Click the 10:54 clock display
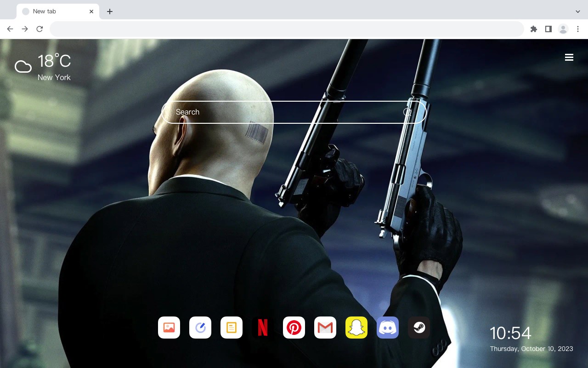588x368 pixels. (x=510, y=333)
